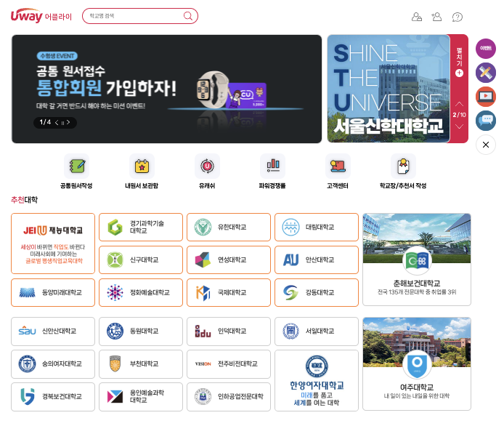Select 동원대학교
This screenshot has width=504, height=426.
(141, 331)
